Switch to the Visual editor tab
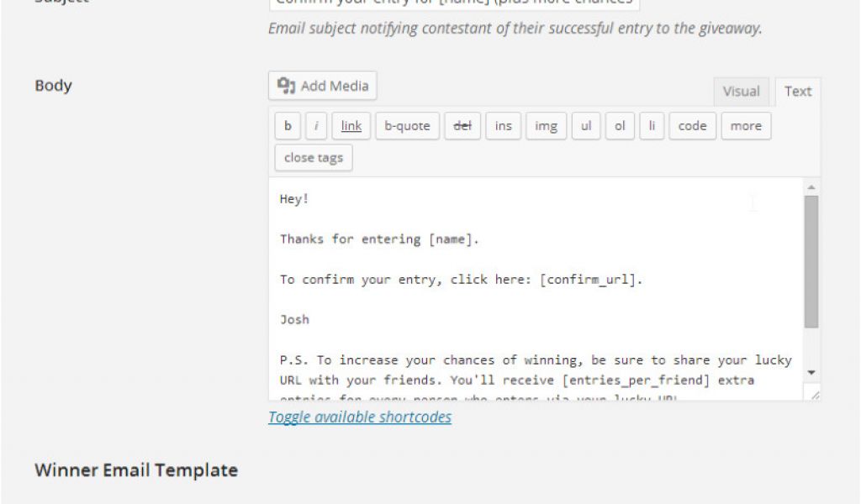The image size is (861, 504). pyautogui.click(x=741, y=92)
